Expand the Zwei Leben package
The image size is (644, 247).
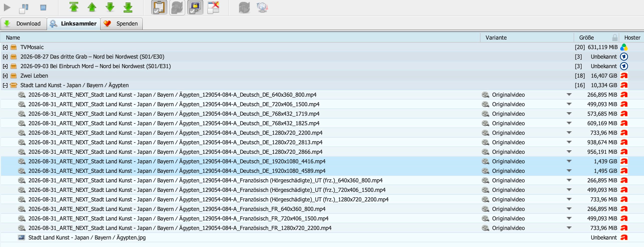click(x=5, y=76)
